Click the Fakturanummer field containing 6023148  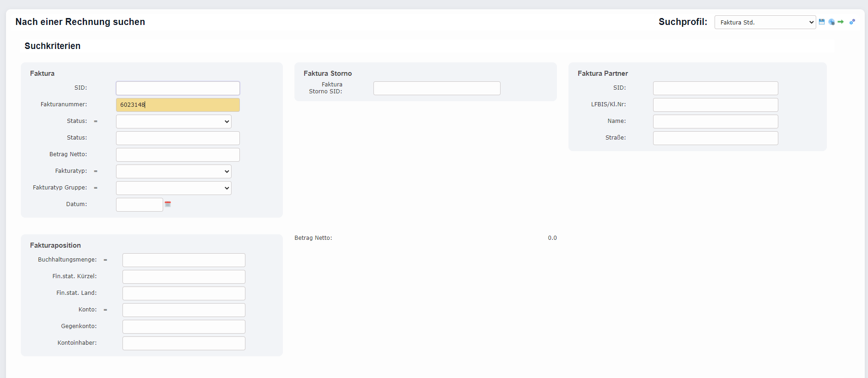[177, 105]
